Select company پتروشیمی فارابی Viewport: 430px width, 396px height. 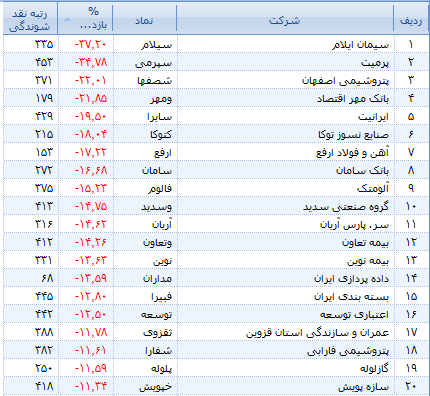[348, 351]
